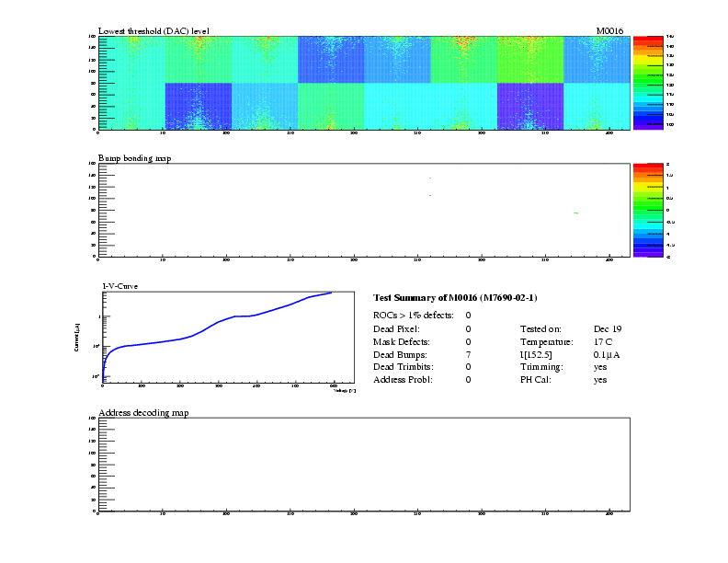Click the red top of threshold color scale
The height and width of the screenshot is (563, 728).
tap(648, 40)
